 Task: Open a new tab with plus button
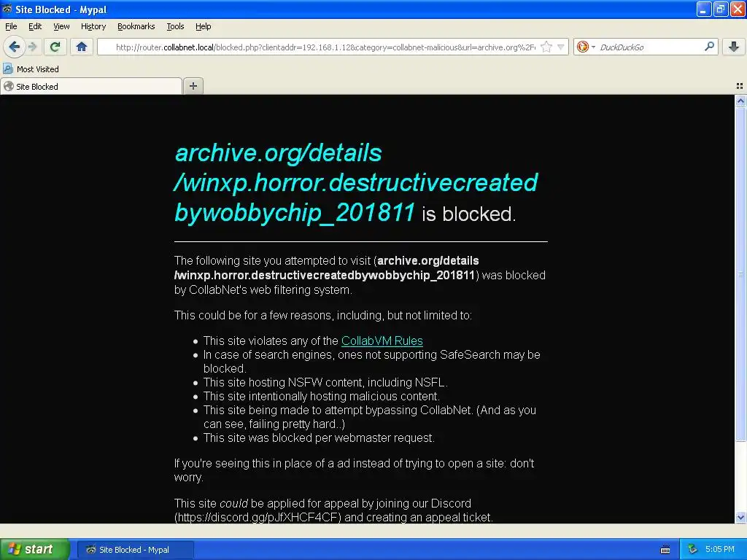(193, 86)
